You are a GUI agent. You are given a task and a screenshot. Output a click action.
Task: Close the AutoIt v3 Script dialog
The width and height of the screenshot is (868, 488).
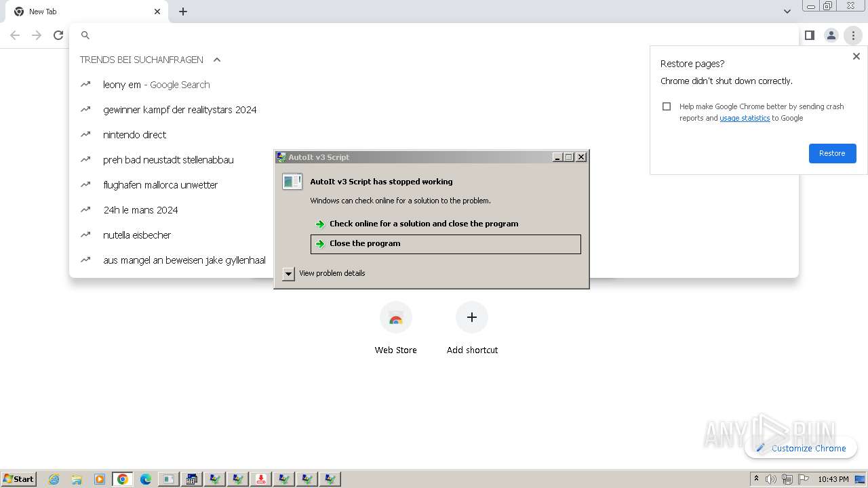pos(581,157)
